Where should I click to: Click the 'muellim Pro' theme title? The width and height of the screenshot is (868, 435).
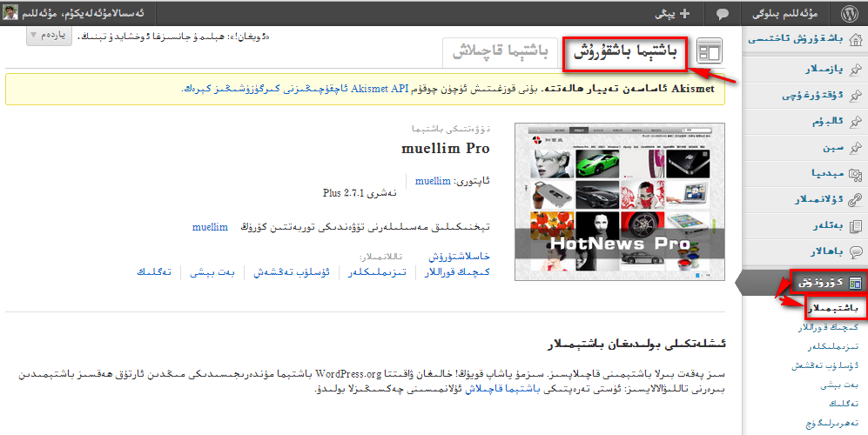pos(446,148)
